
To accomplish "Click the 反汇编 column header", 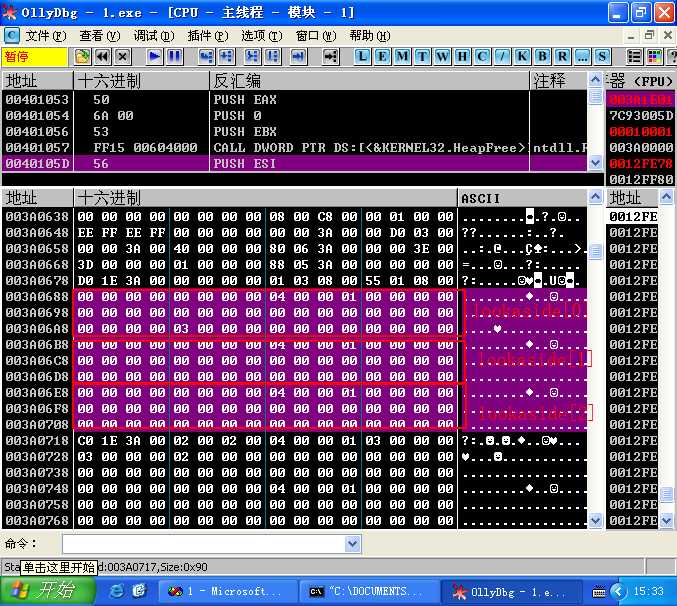I will pos(370,81).
